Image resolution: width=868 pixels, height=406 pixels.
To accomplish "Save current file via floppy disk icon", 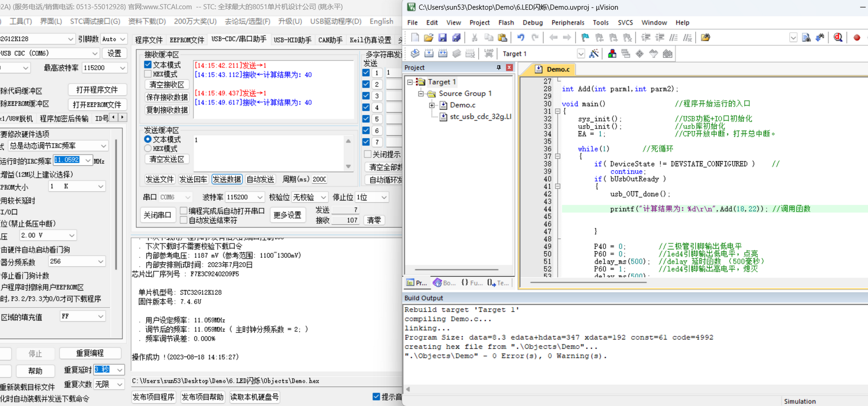I will (x=442, y=37).
